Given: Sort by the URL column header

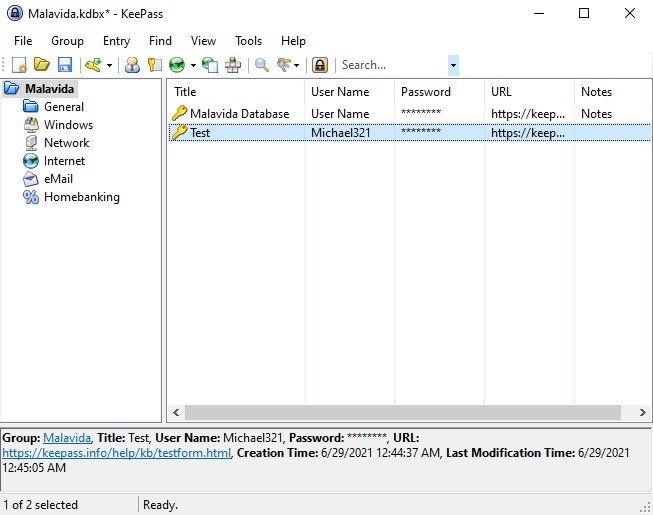Looking at the screenshot, I should coord(529,92).
